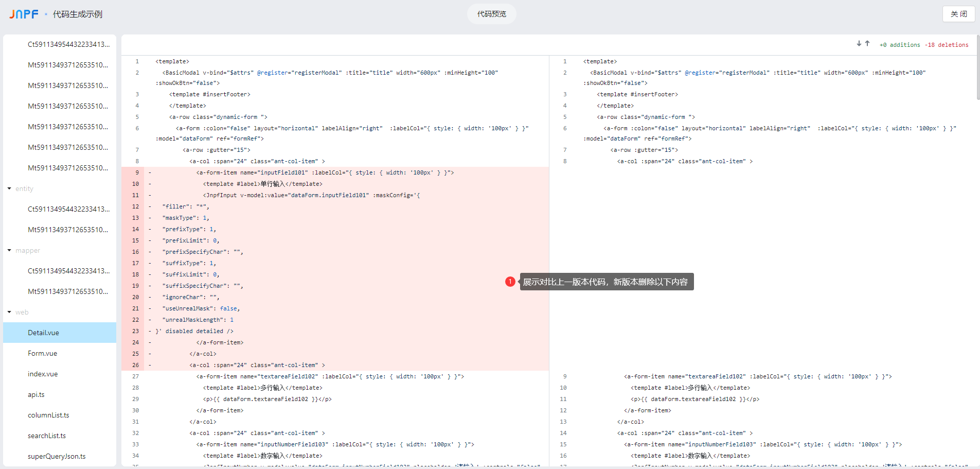Collapse the web folder

pos(9,312)
